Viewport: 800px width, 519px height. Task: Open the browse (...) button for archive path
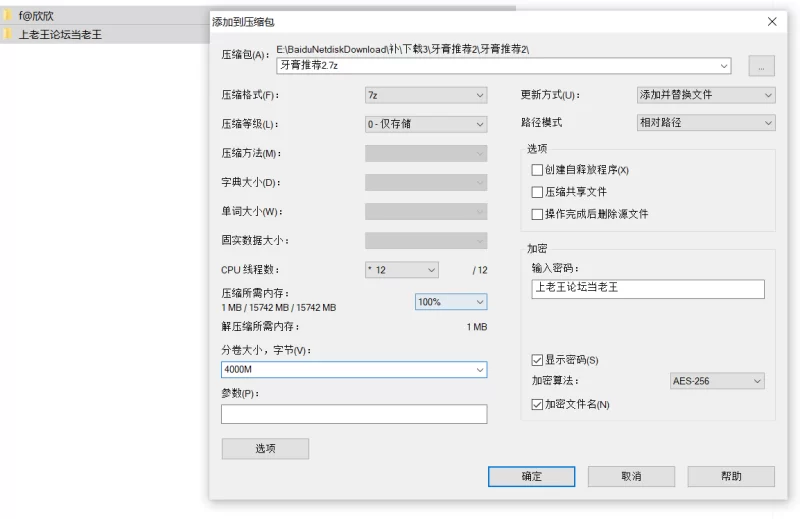pos(761,66)
